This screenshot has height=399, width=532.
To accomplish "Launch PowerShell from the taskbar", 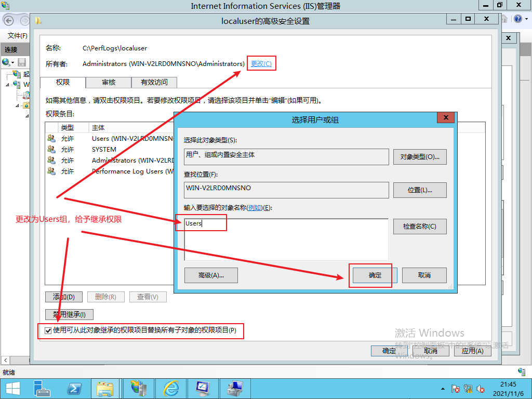I will pos(74,389).
